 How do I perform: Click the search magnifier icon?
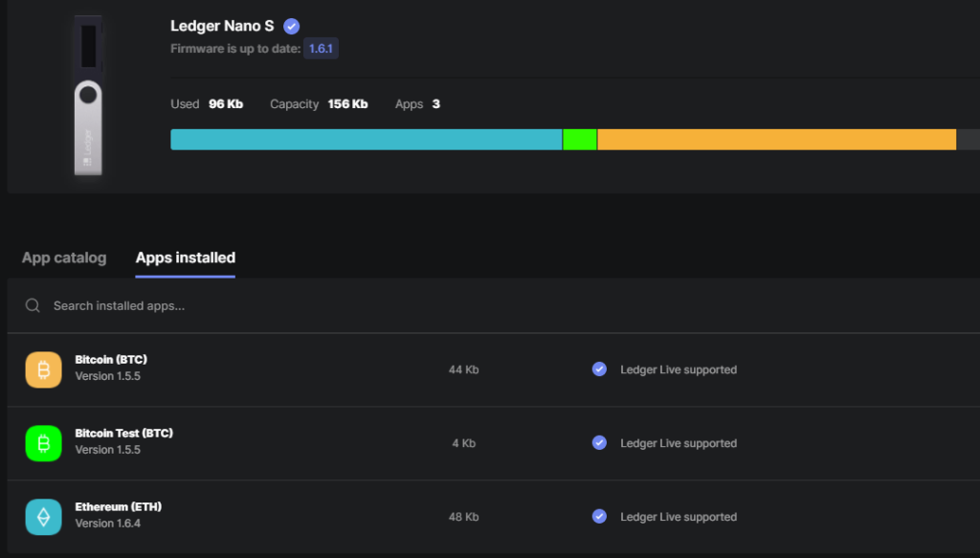click(33, 306)
